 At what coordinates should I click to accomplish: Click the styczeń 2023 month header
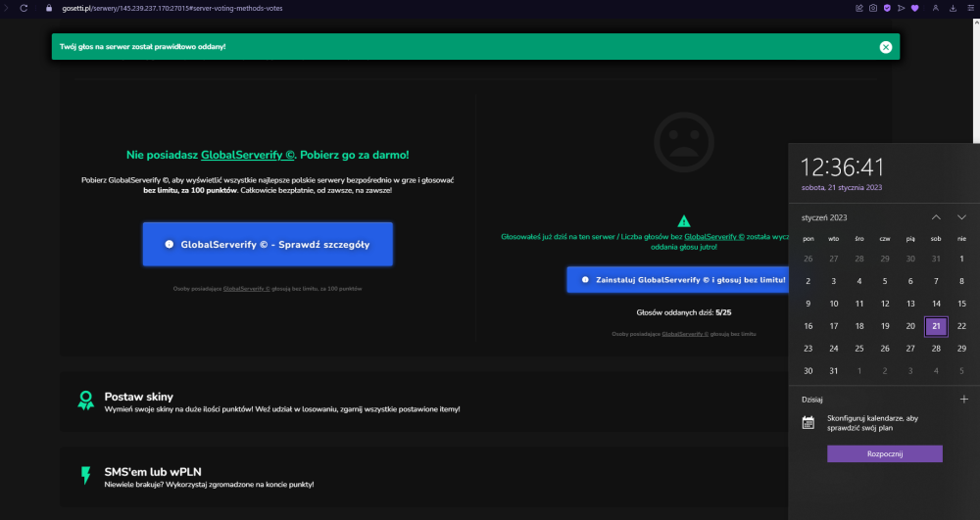coord(824,217)
